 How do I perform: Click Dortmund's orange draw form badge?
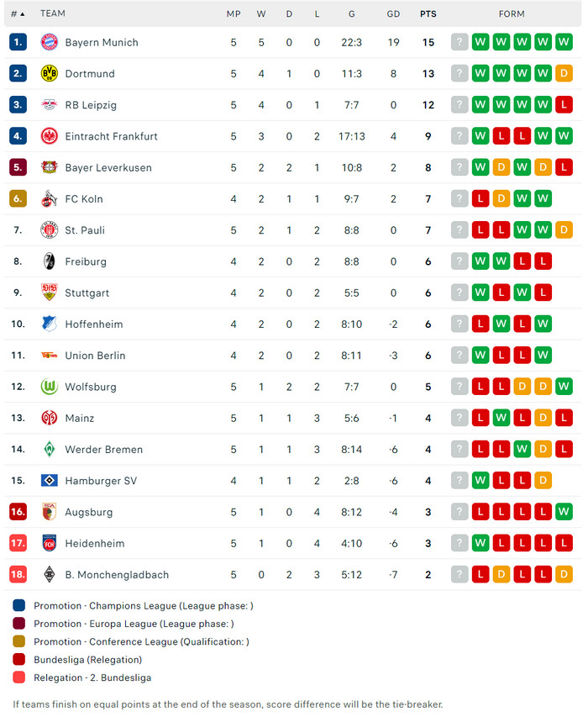click(x=564, y=73)
